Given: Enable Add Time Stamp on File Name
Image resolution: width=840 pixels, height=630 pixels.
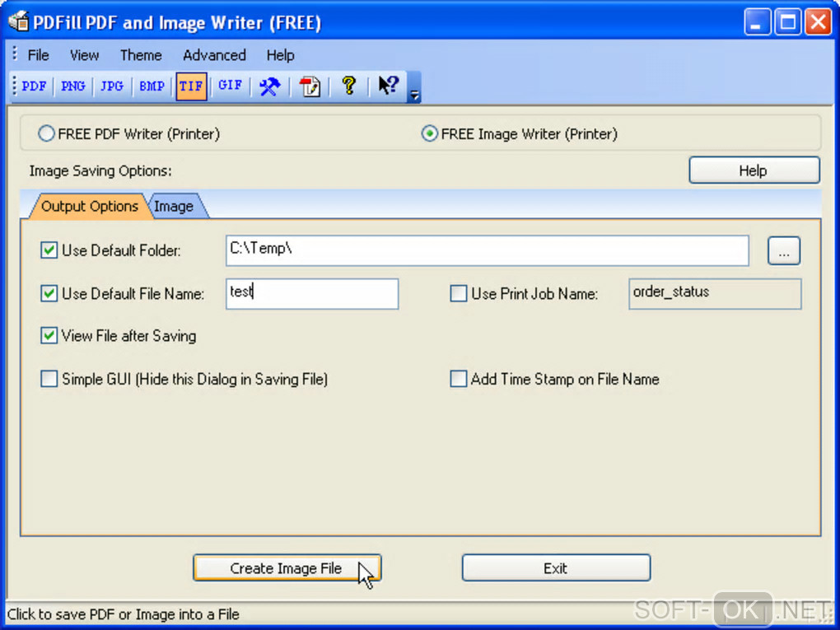Looking at the screenshot, I should (458, 380).
